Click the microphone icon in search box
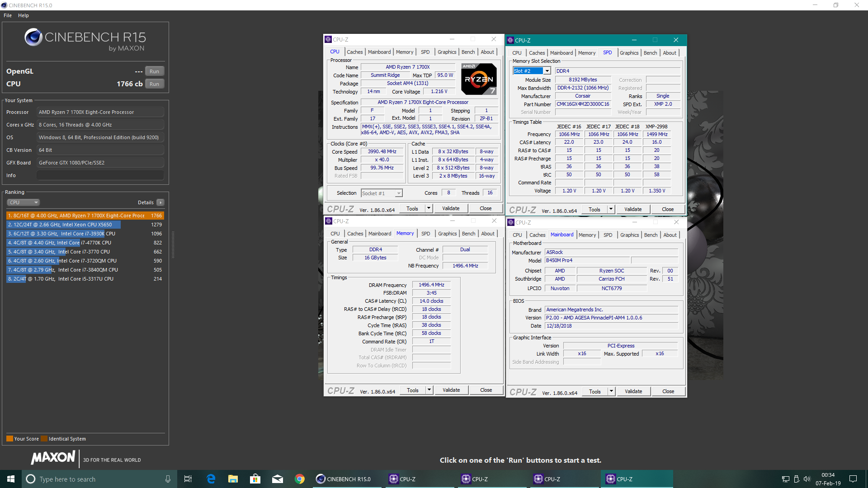868x488 pixels. coord(168,479)
